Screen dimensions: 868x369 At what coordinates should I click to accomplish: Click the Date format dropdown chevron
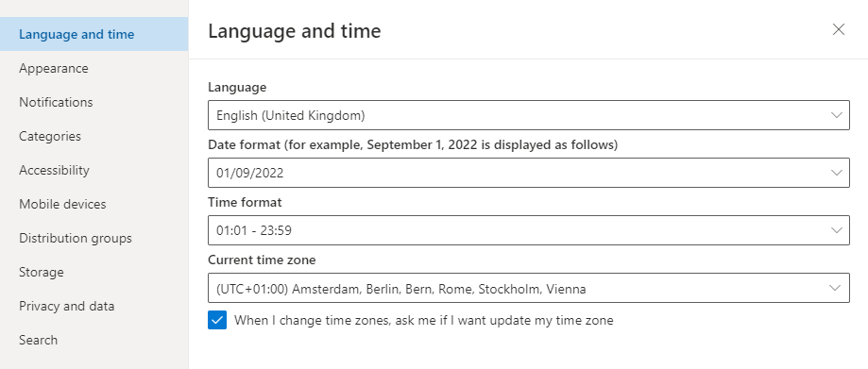(837, 173)
